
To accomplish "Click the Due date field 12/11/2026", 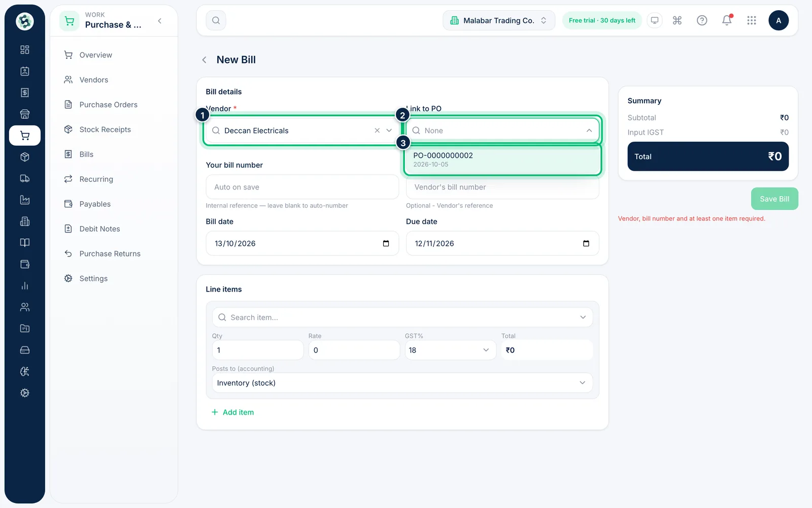I will pos(502,243).
